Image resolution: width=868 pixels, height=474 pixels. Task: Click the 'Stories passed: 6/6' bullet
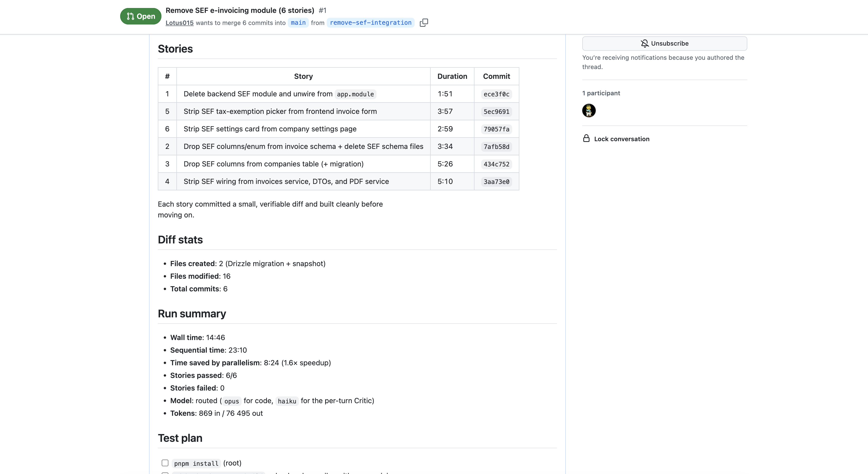click(203, 375)
